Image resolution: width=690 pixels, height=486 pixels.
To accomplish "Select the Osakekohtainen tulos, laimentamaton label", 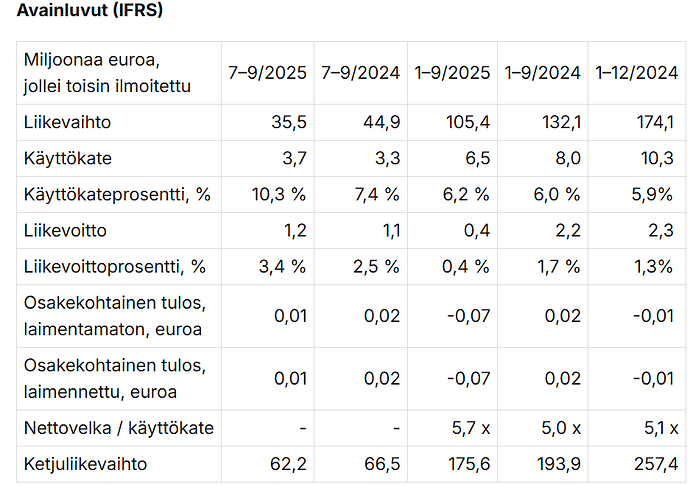I will [113, 316].
